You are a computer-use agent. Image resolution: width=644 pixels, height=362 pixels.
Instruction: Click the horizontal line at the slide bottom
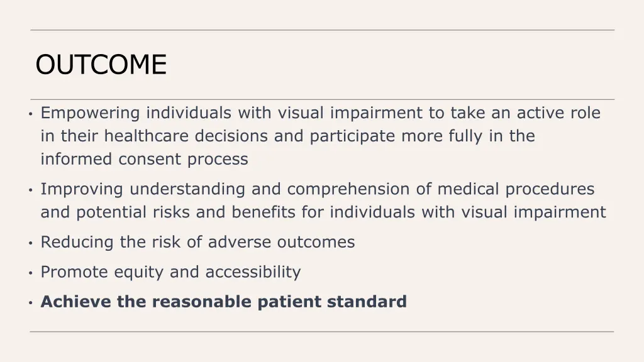click(x=322, y=332)
